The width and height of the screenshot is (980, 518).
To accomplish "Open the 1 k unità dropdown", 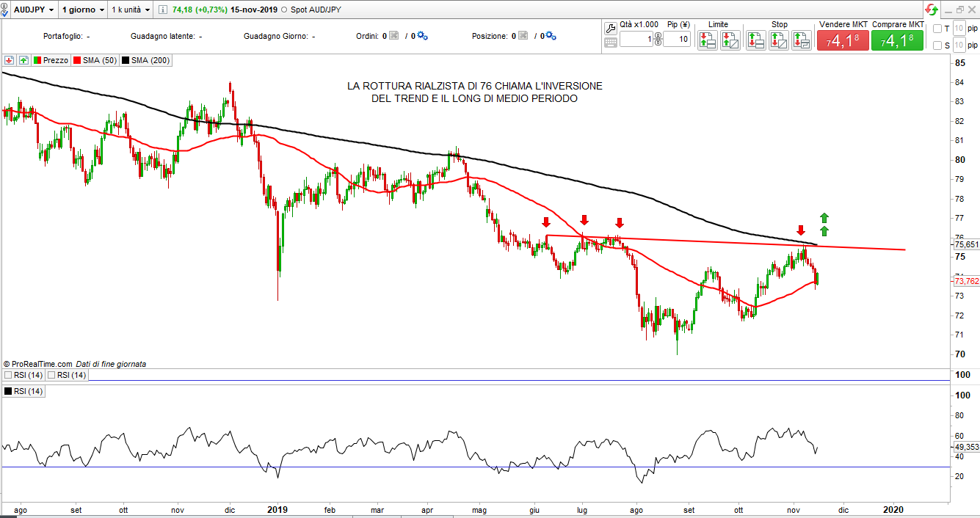I will (131, 10).
